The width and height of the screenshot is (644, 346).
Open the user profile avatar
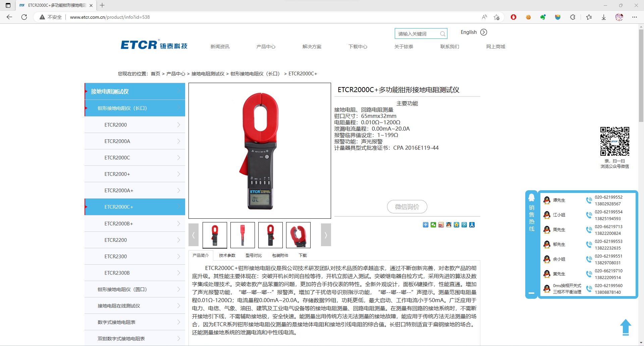click(x=619, y=17)
